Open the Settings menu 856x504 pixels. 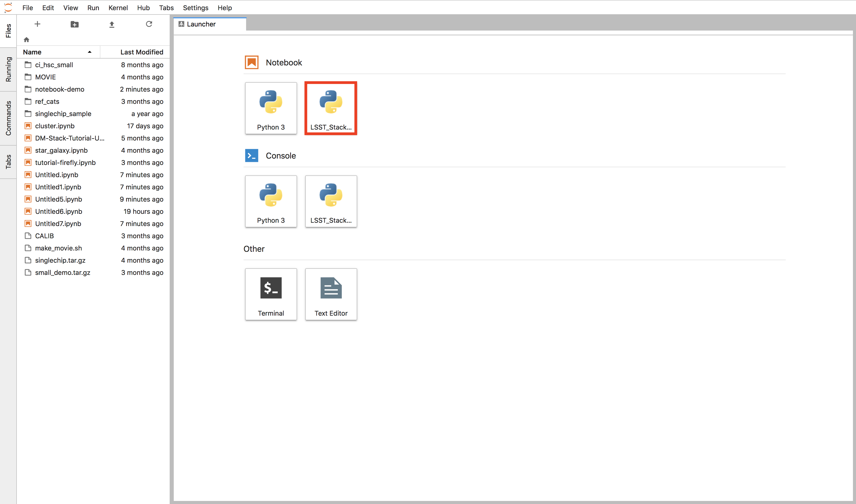195,7
